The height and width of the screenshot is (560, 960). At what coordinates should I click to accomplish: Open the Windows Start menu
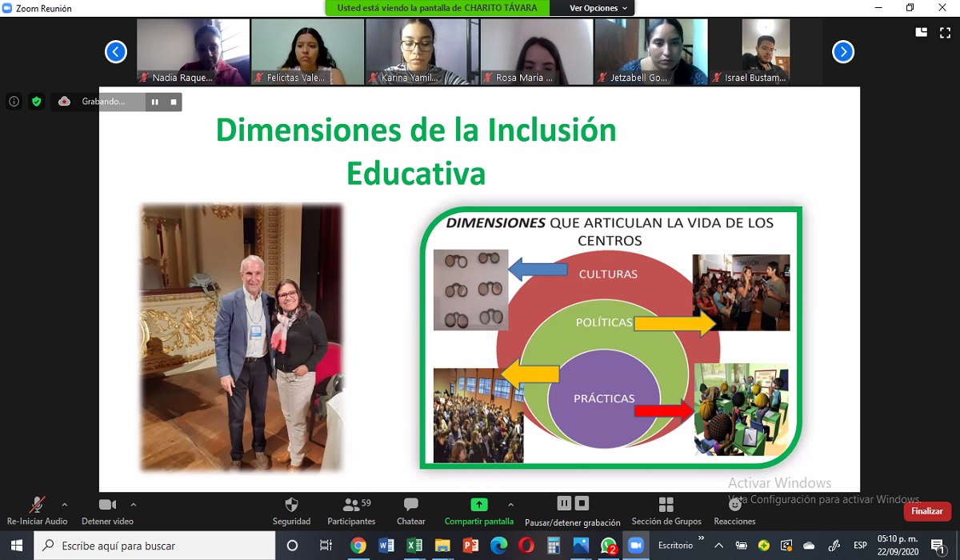pos(17,546)
